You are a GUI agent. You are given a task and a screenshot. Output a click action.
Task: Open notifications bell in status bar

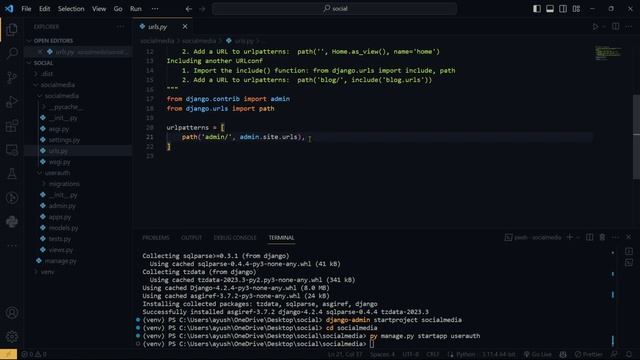click(x=629, y=354)
